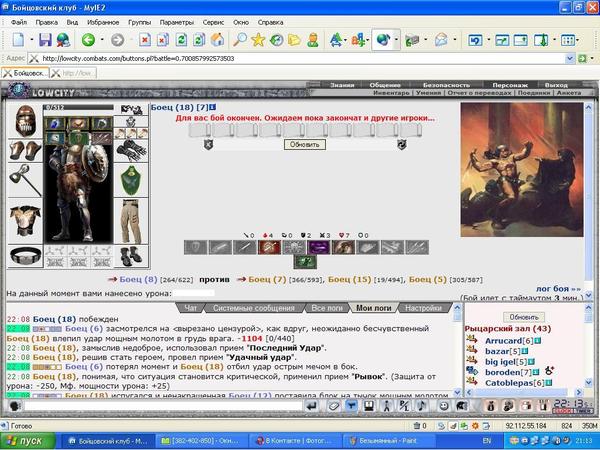Click the black gloves equipment slot
600x450 pixels.
[x=131, y=151]
